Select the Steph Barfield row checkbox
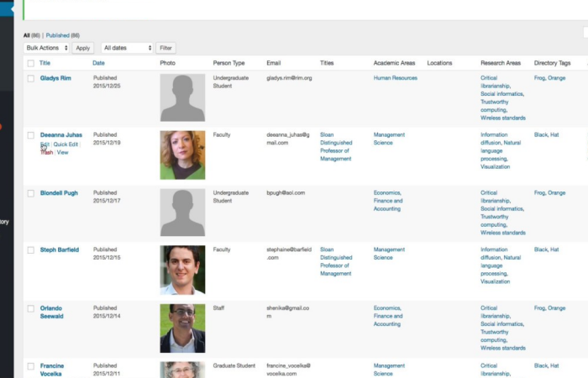The height and width of the screenshot is (378, 588). pos(31,250)
